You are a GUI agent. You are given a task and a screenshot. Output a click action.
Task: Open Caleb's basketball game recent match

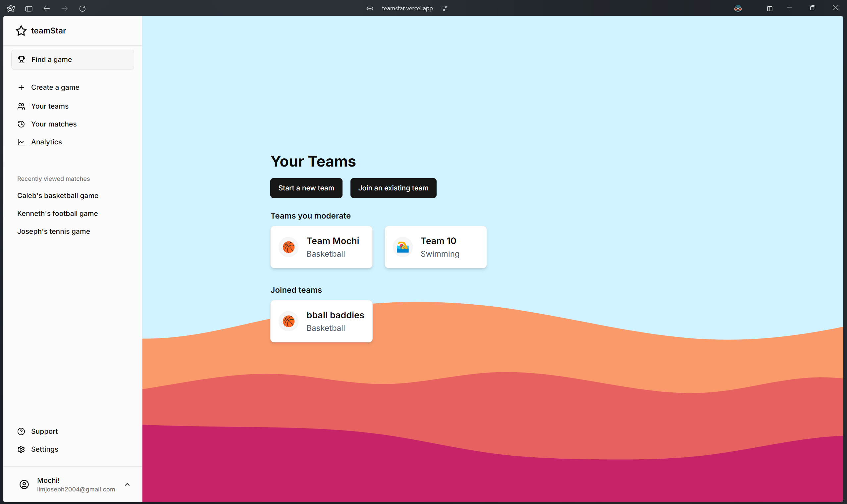58,196
